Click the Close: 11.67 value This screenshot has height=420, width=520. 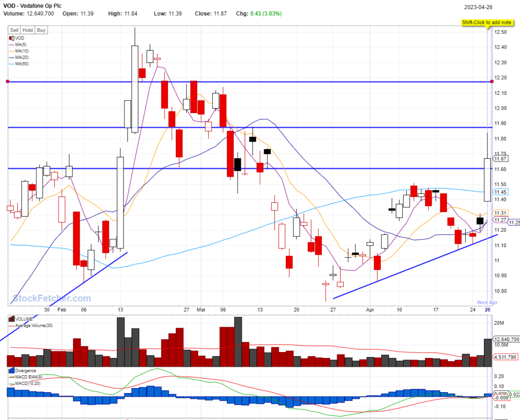click(x=211, y=14)
